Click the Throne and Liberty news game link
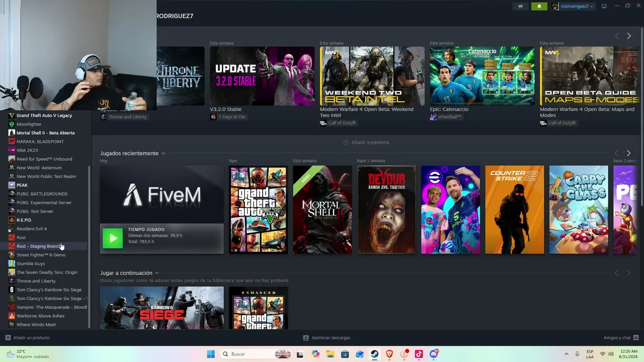This screenshot has width=644, height=362. pos(124,117)
